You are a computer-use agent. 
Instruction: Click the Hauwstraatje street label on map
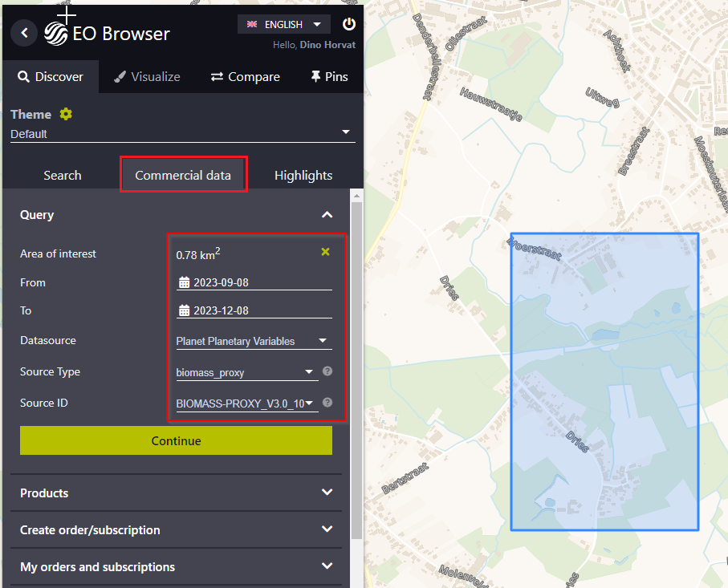pyautogui.click(x=491, y=104)
